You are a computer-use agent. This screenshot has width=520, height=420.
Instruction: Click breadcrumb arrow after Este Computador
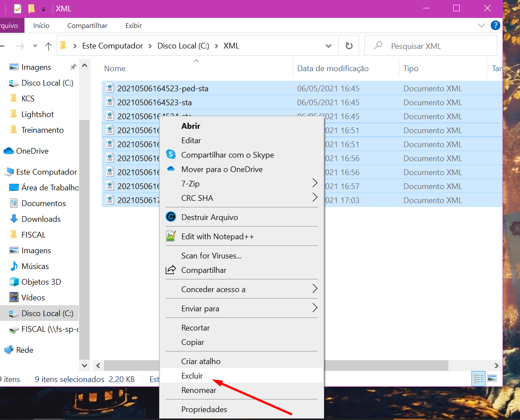click(x=150, y=46)
